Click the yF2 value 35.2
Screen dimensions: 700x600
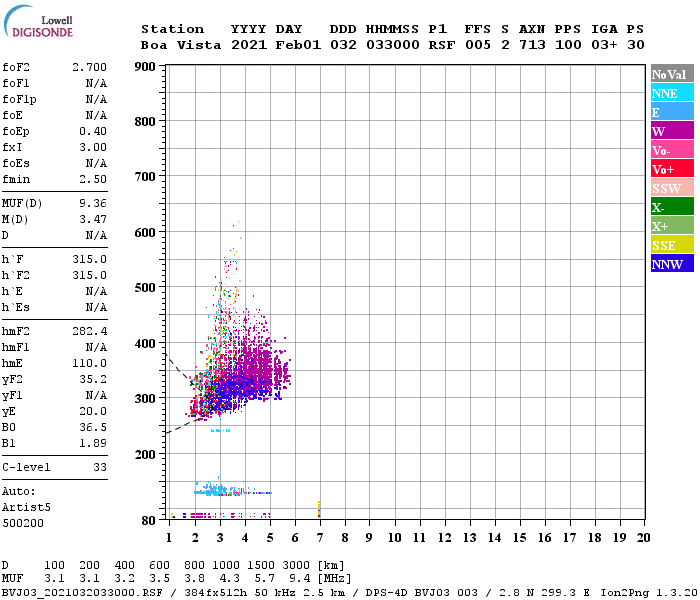pos(93,379)
